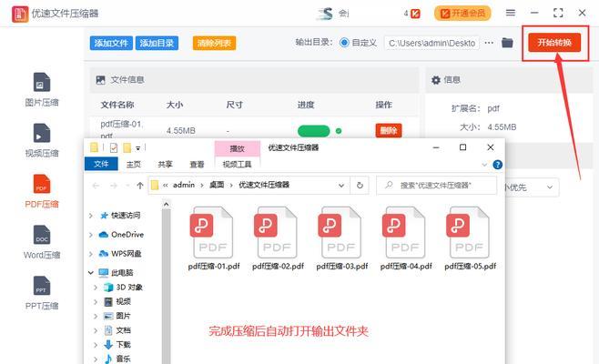The height and width of the screenshot is (364, 599).
Task: Click the user avatar icon in title bar
Action: point(325,14)
